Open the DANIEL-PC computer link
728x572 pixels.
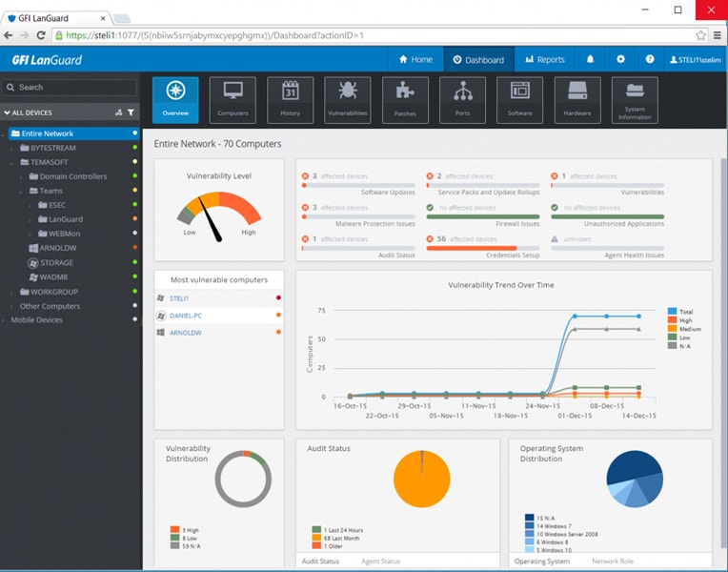(x=186, y=316)
